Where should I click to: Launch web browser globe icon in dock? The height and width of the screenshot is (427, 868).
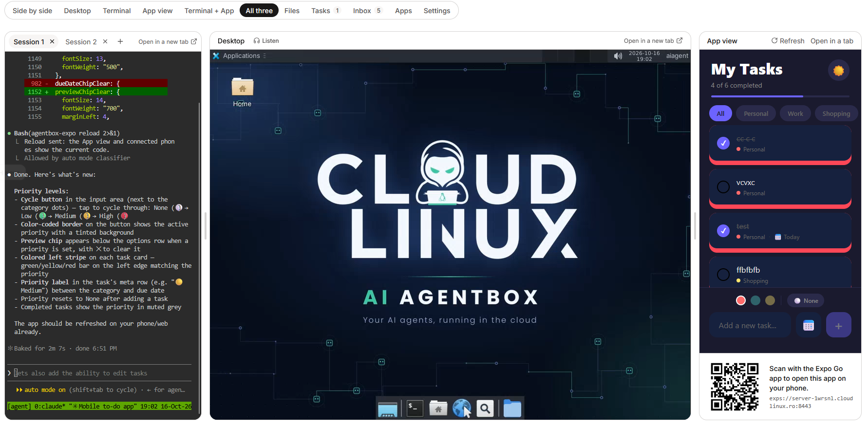click(x=461, y=408)
